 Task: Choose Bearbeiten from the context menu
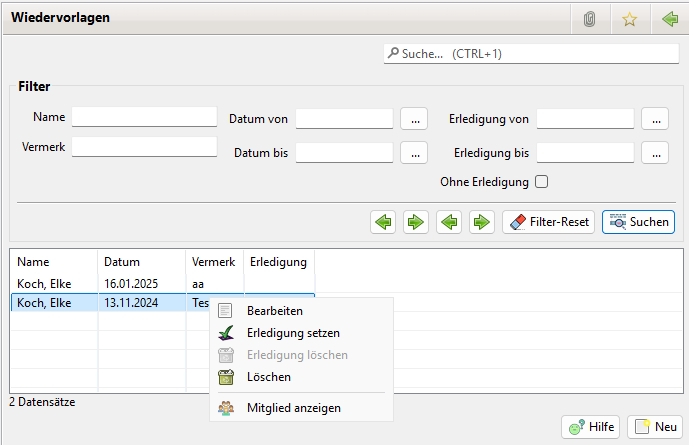pos(274,311)
